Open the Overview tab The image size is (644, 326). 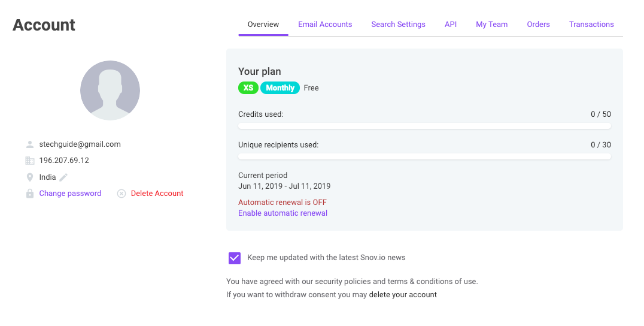click(x=263, y=25)
